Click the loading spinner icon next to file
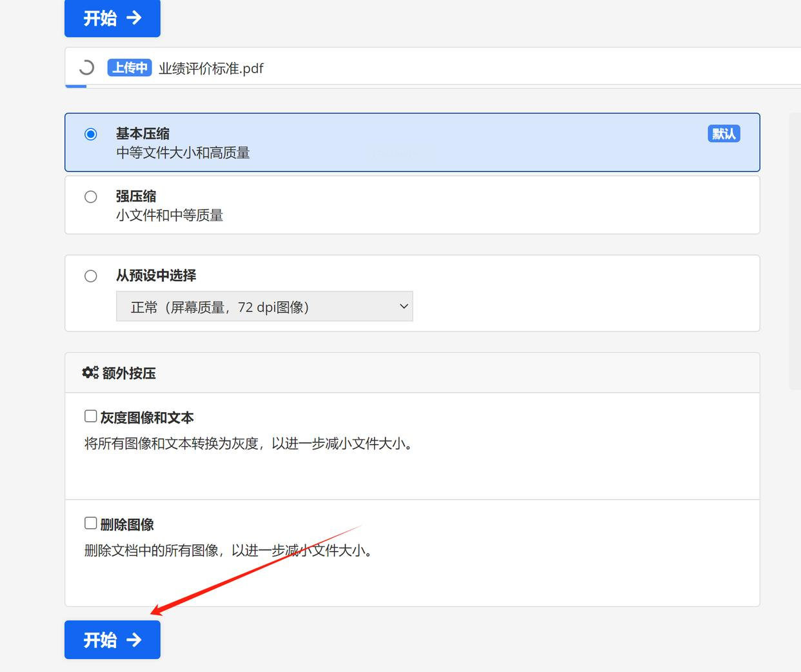801x672 pixels. [86, 68]
